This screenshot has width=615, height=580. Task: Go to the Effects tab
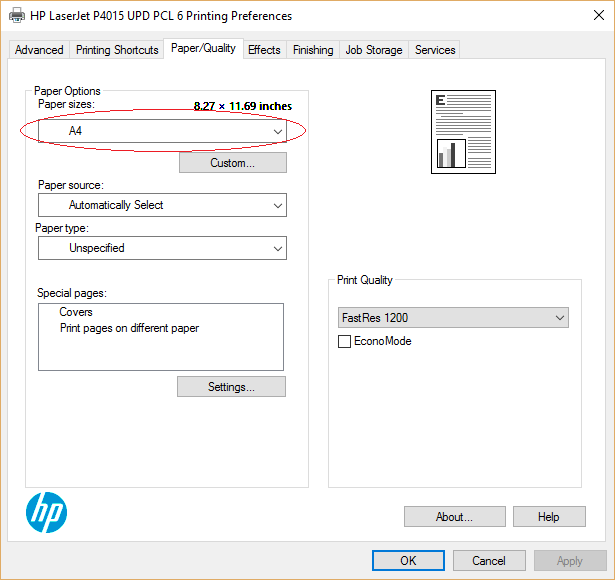(264, 50)
